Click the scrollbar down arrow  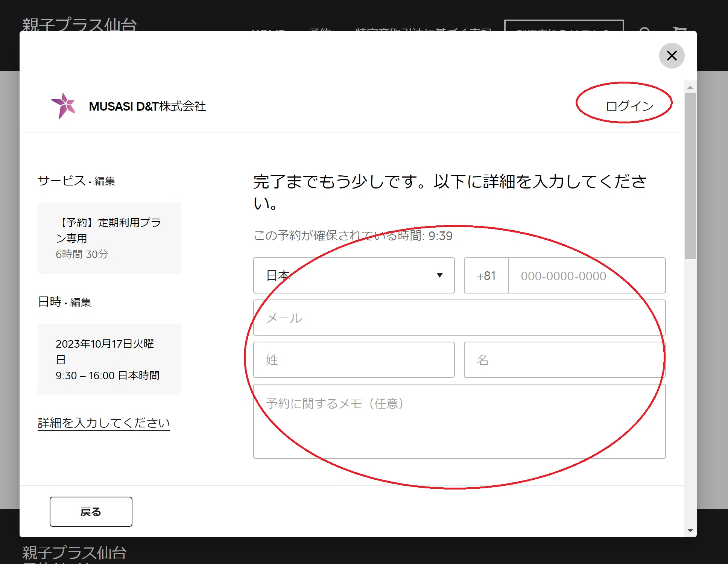tap(690, 531)
